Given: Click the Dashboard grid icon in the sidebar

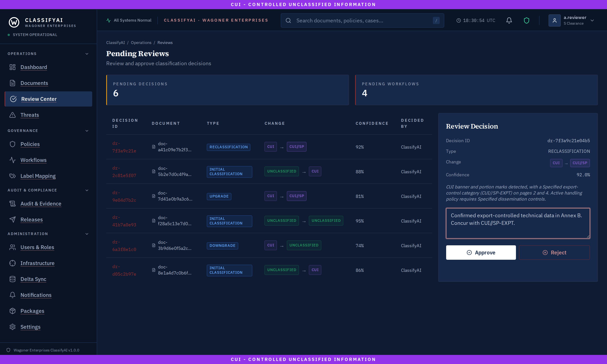Looking at the screenshot, I should click(13, 67).
